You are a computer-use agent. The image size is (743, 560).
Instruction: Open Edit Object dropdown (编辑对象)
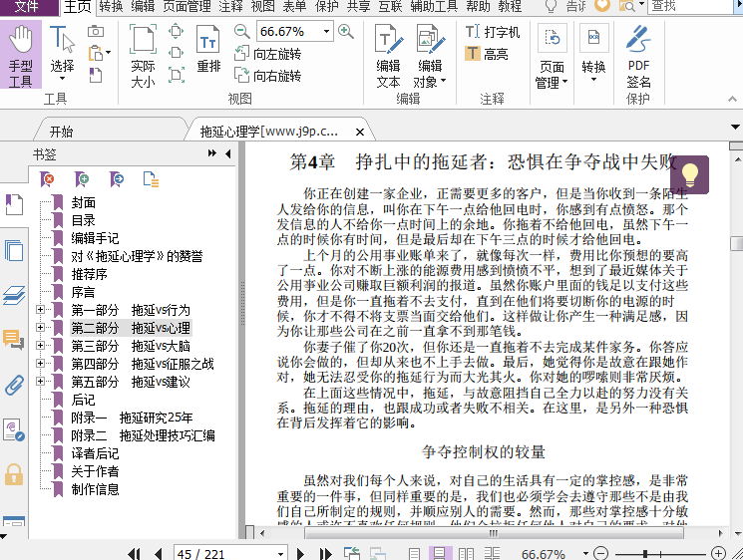(430, 56)
